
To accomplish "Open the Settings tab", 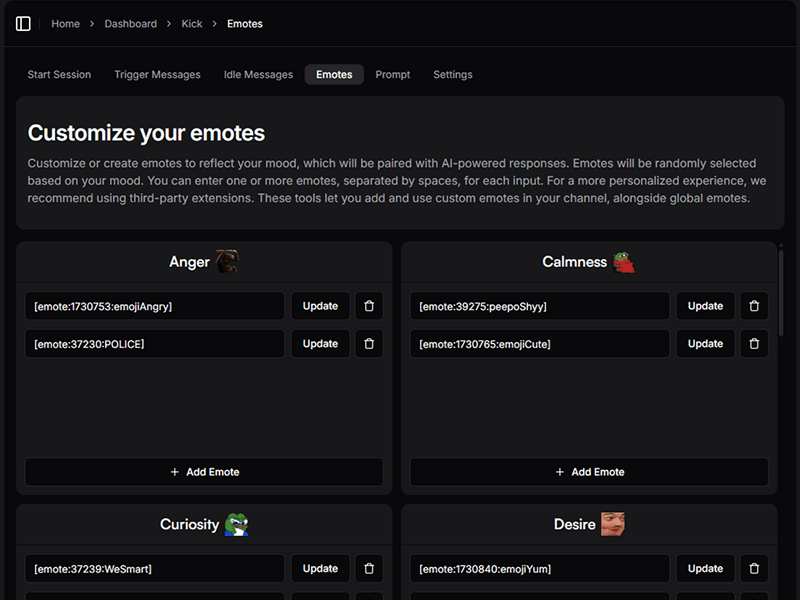I will coord(453,74).
